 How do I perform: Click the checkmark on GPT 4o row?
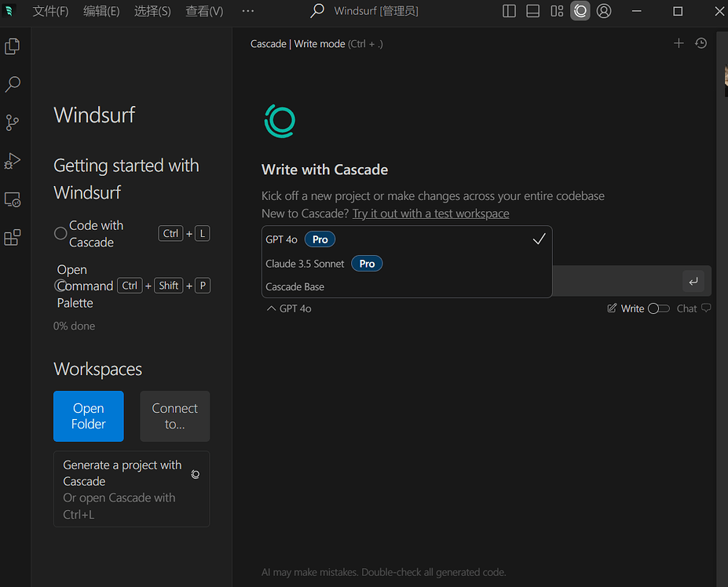point(539,239)
